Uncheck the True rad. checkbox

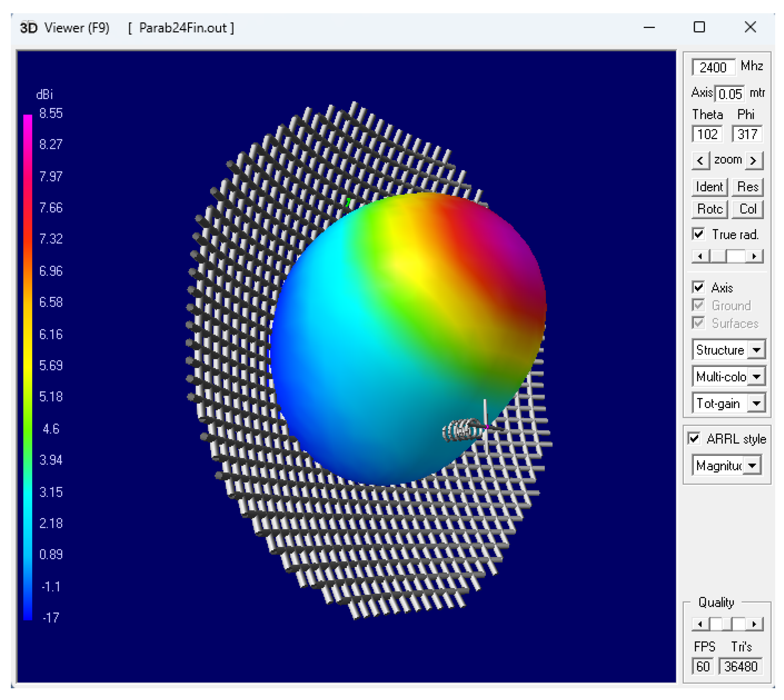(698, 234)
